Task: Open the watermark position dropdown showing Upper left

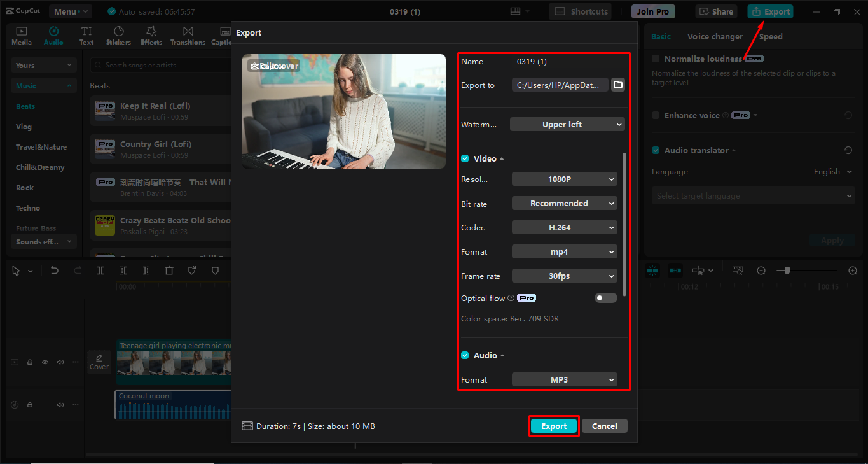Action: click(x=567, y=124)
